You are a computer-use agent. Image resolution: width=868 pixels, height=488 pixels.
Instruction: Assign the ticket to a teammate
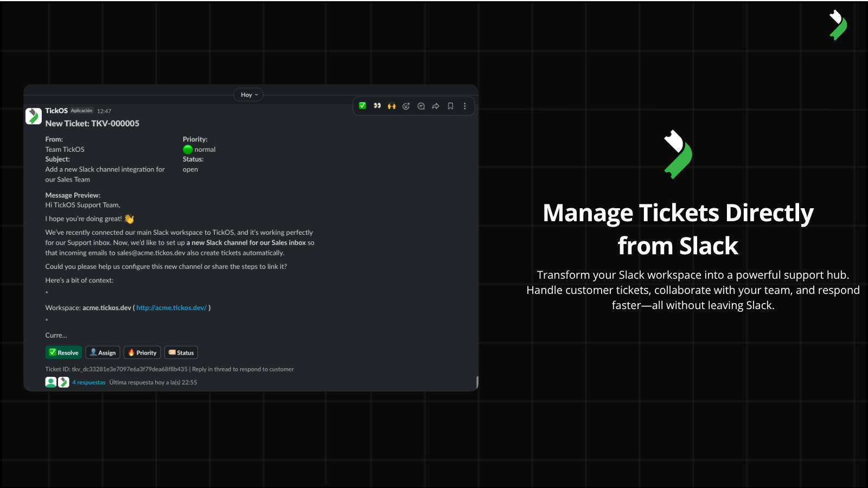point(103,352)
